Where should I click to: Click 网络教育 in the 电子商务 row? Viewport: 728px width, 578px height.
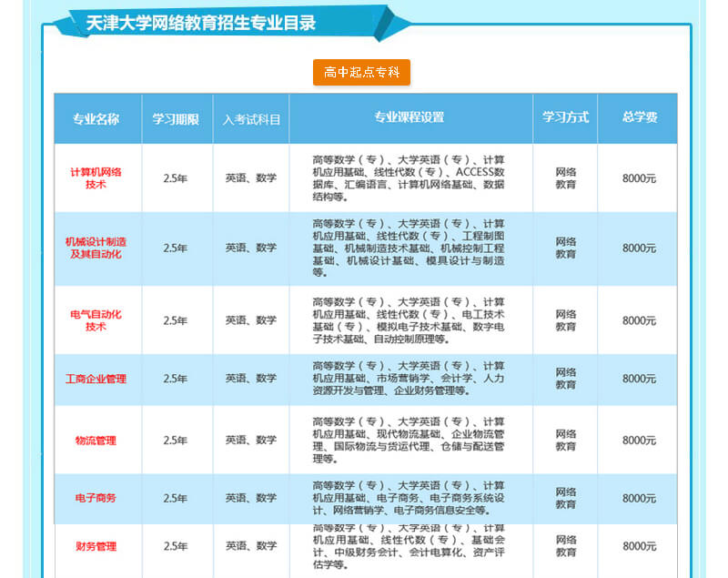click(x=565, y=498)
